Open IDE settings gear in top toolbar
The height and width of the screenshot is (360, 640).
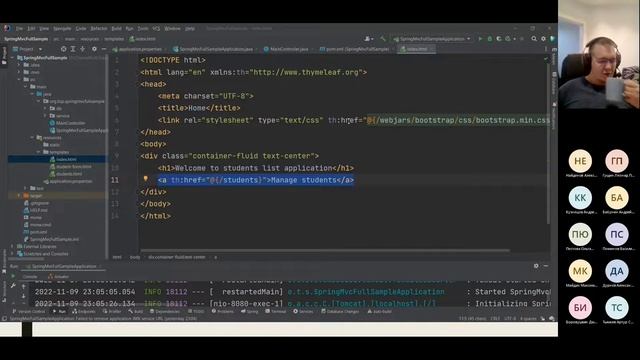point(543,39)
